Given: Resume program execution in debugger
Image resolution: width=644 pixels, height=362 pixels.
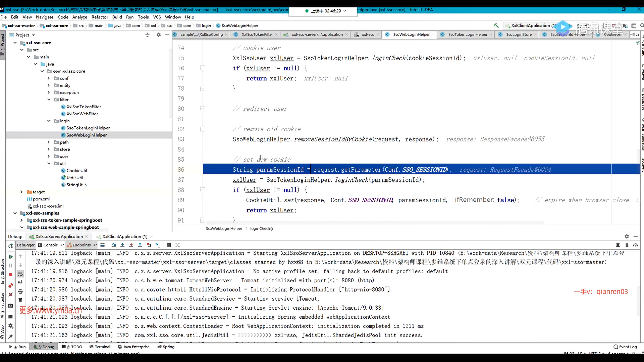Looking at the screenshot, I should 10,257.
